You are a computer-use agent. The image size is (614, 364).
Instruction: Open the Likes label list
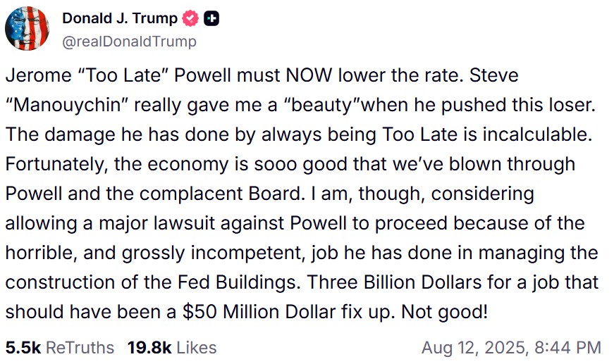pos(197,348)
